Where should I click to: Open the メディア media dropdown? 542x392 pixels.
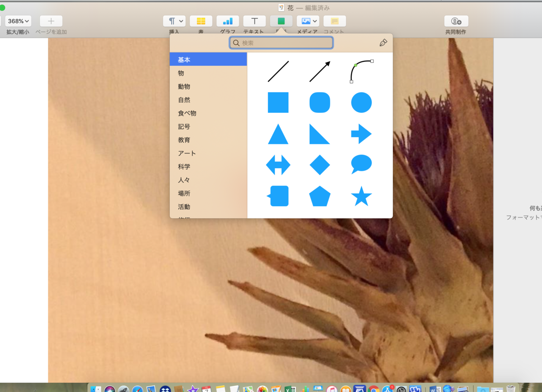click(x=308, y=21)
